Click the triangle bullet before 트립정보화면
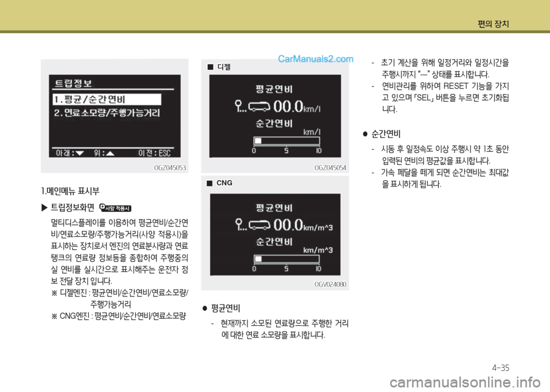The image size is (550, 392). click(x=44, y=208)
